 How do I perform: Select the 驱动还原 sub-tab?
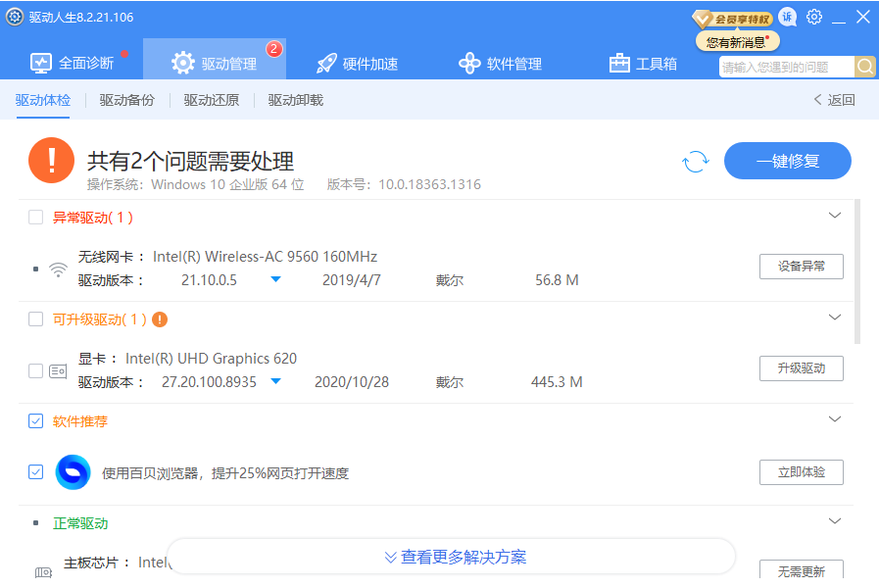pos(212,100)
